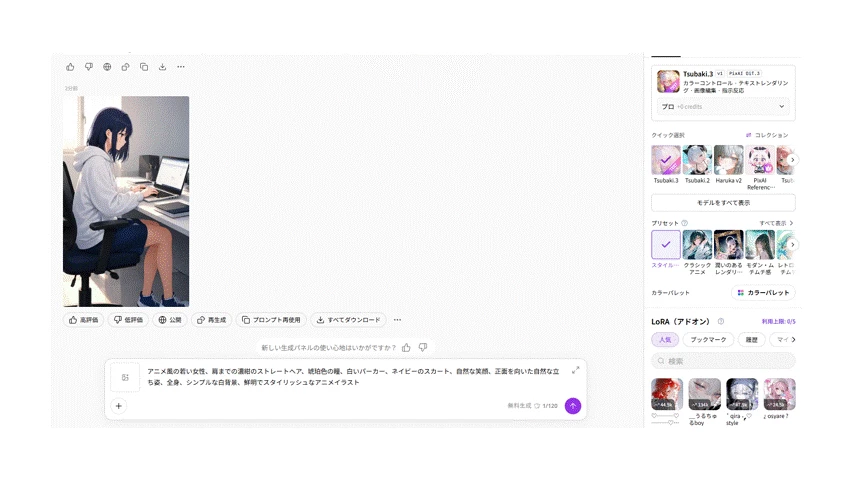853x480 pixels.
Task: Show more LoRA tabs with the arrow
Action: pyautogui.click(x=793, y=340)
